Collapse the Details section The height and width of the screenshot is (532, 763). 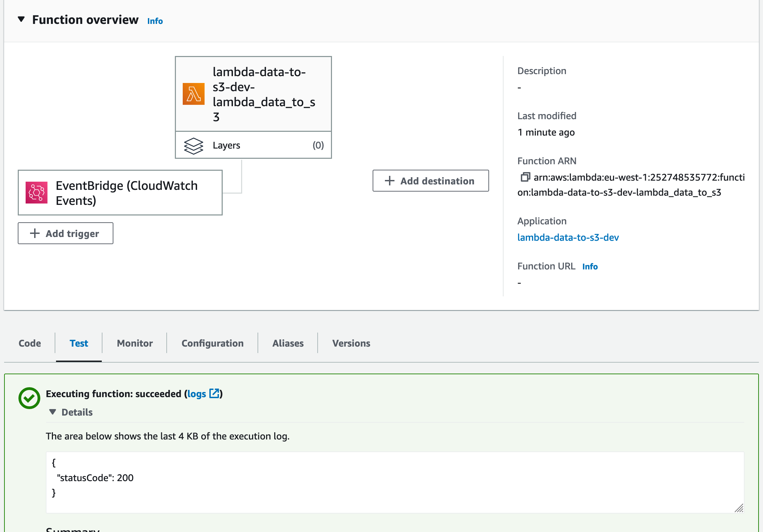click(52, 412)
